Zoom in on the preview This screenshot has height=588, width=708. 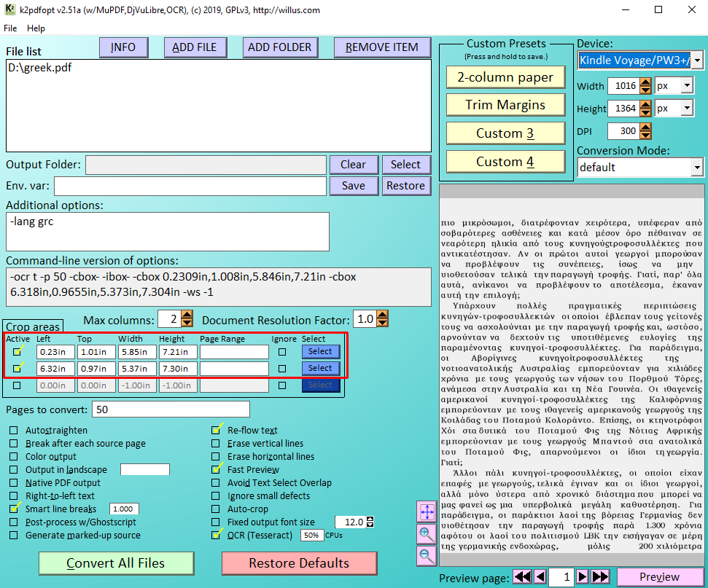[427, 533]
